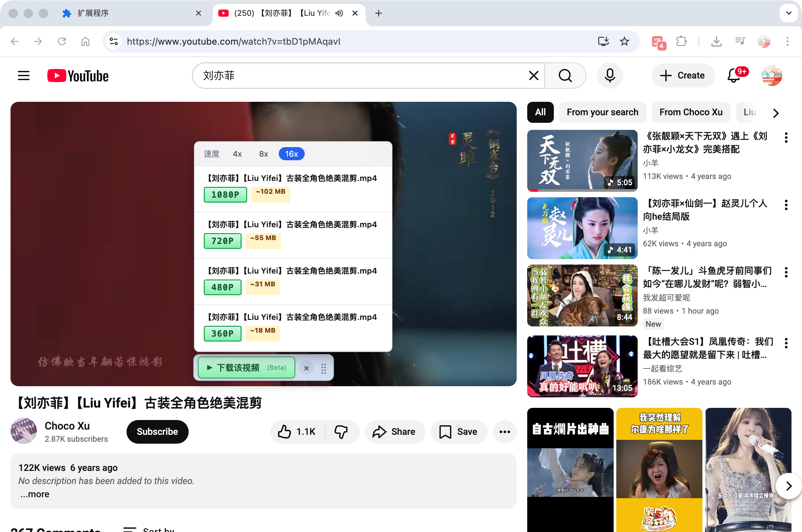This screenshot has width=802, height=532.
Task: Open options for the 张靓颖 video
Action: [786, 137]
